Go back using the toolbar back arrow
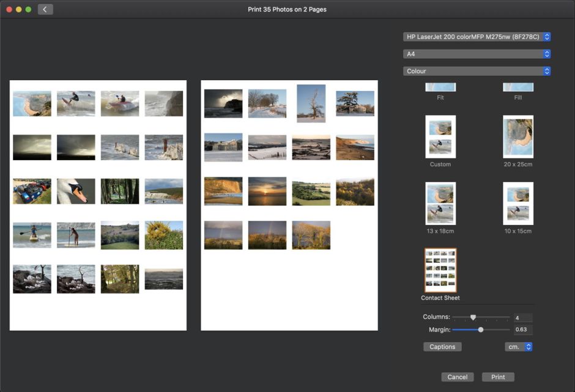 coord(45,9)
